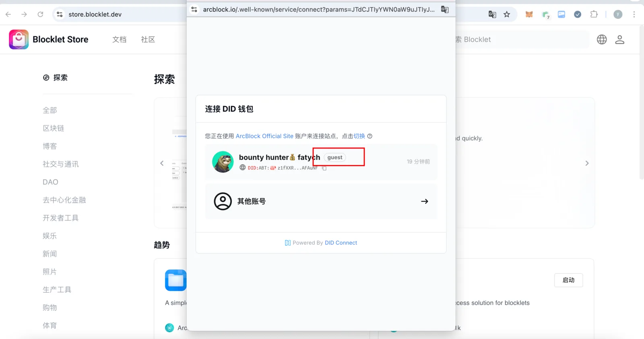Viewport: 644px width, 339px height.
Task: Open the user account icon in the store header
Action: point(620,39)
